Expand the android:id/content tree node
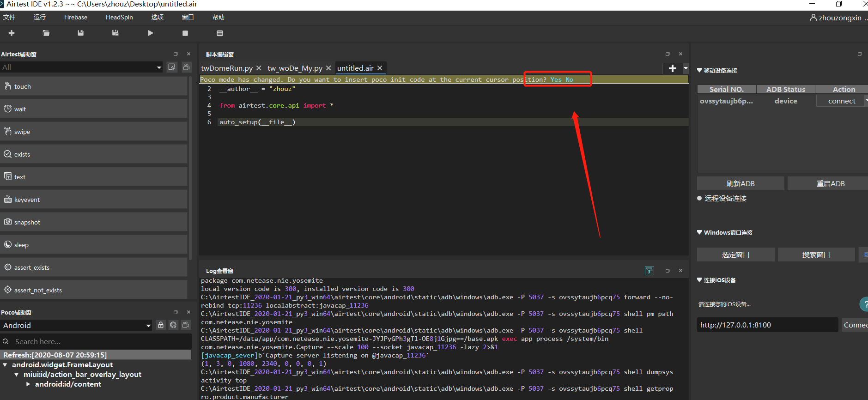The width and height of the screenshot is (868, 400). point(28,384)
